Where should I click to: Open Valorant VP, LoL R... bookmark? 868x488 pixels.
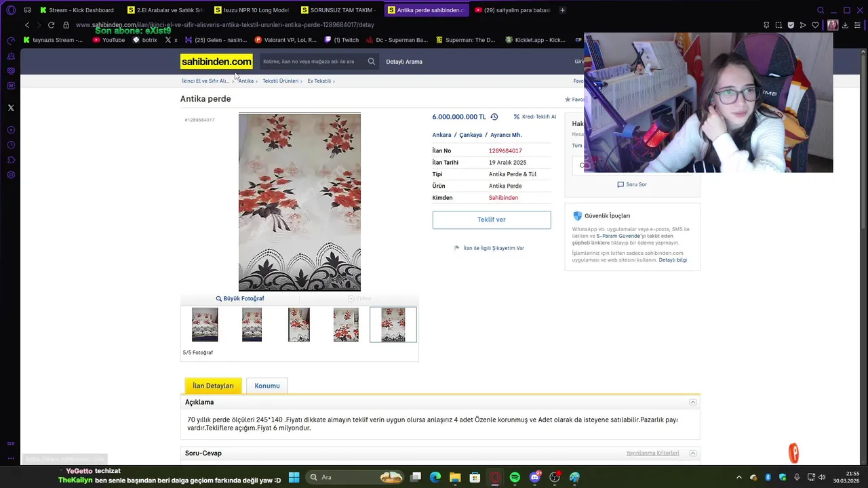click(285, 40)
